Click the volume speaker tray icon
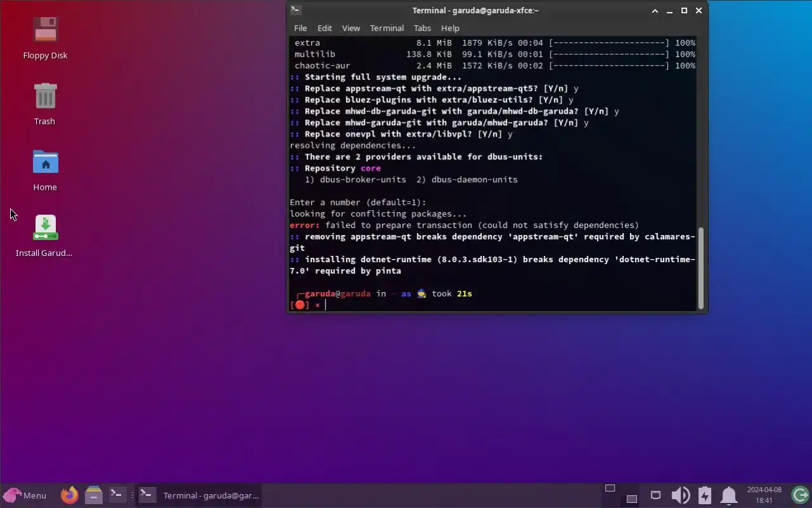Screen dimensions: 812x508 [680, 495]
